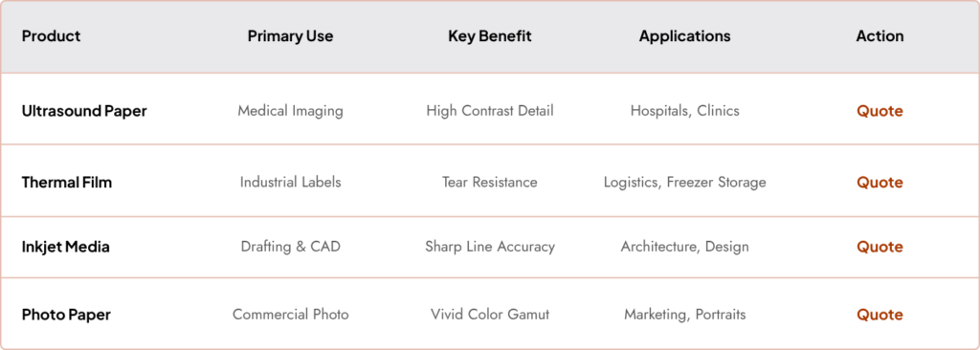Click the Applications column header
The width and height of the screenshot is (980, 350).
684,36
